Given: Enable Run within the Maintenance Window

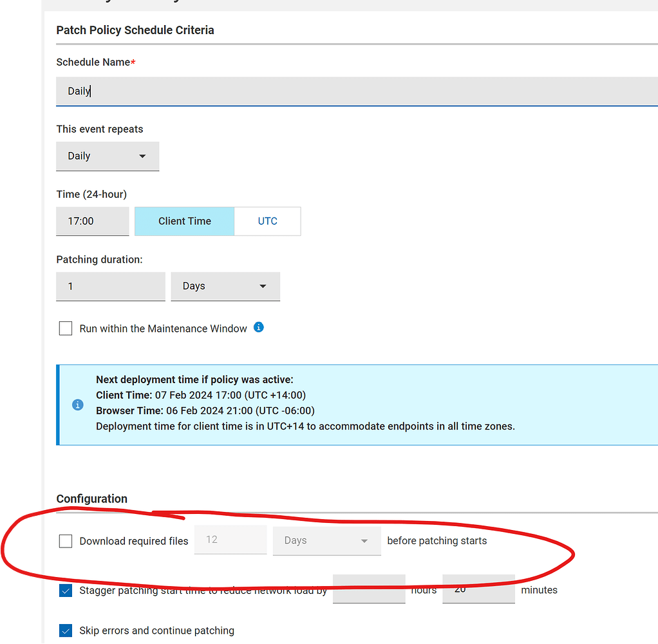Looking at the screenshot, I should (66, 328).
